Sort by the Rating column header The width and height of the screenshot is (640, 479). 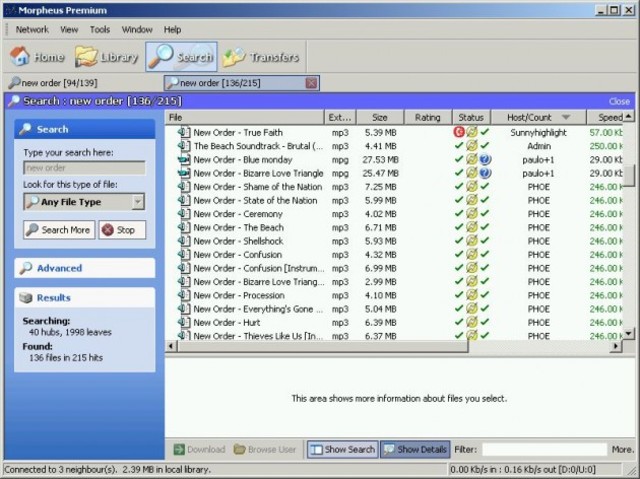tap(428, 118)
